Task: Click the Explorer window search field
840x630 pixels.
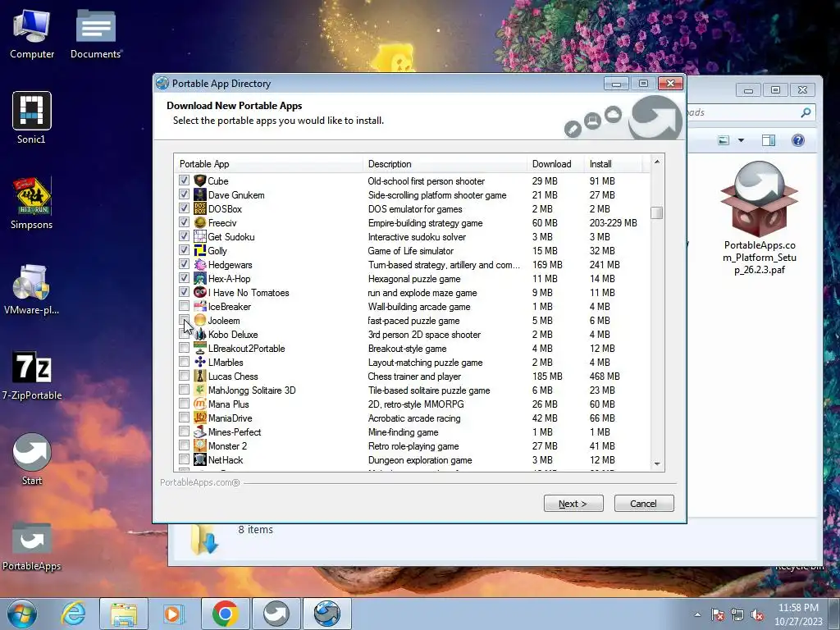Action: point(750,112)
